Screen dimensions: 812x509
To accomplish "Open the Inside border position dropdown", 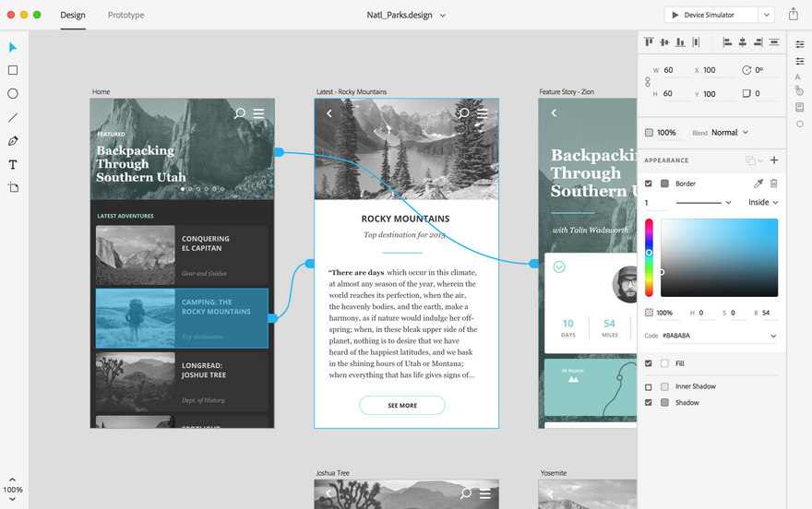I will click(763, 202).
